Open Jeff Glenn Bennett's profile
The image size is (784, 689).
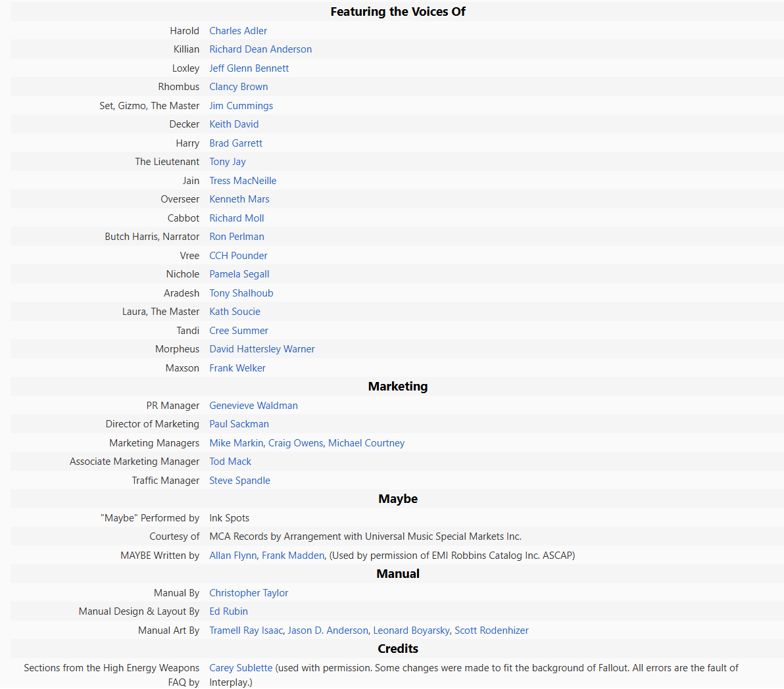(x=249, y=68)
